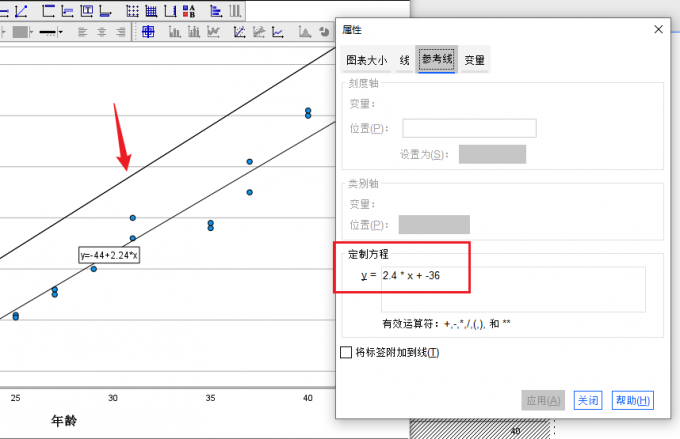Click the greyed vertical bars toolbar icon

point(235,11)
